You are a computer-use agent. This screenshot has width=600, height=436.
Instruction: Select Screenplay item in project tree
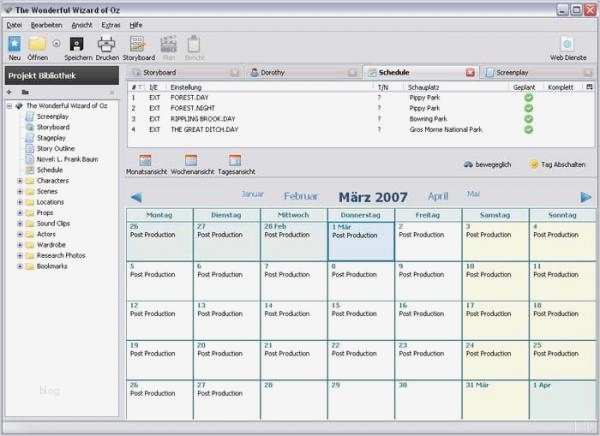(52, 116)
